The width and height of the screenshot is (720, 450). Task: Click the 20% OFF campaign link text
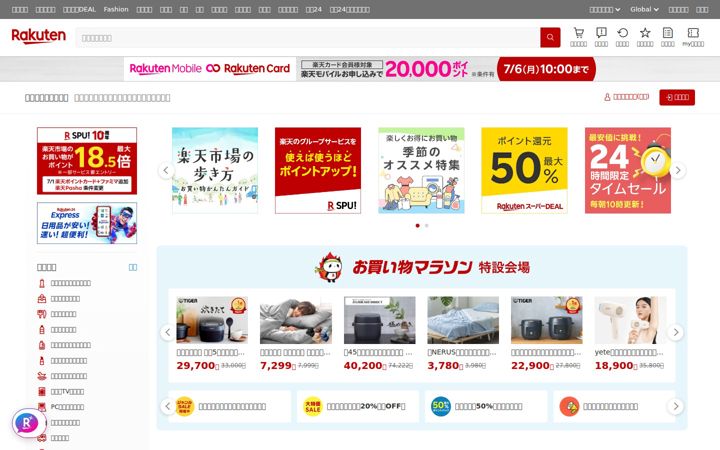(366, 406)
